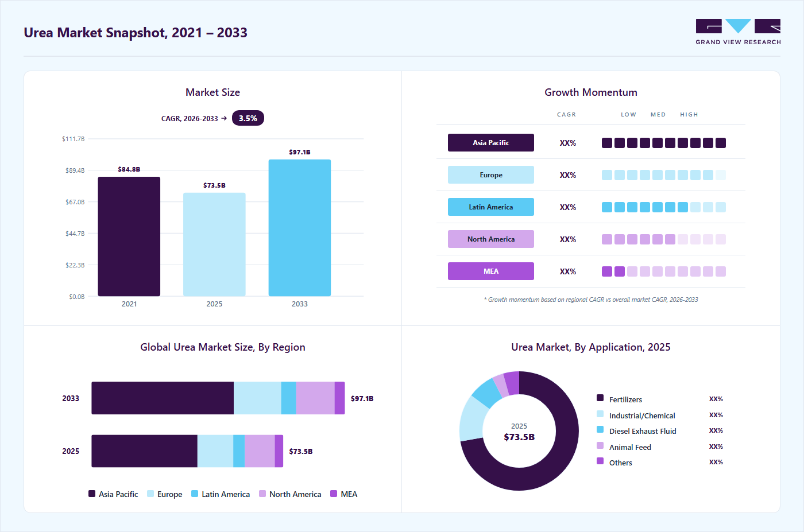Select the North America segment of 2033 bar
The width and height of the screenshot is (804, 532).
(315, 398)
